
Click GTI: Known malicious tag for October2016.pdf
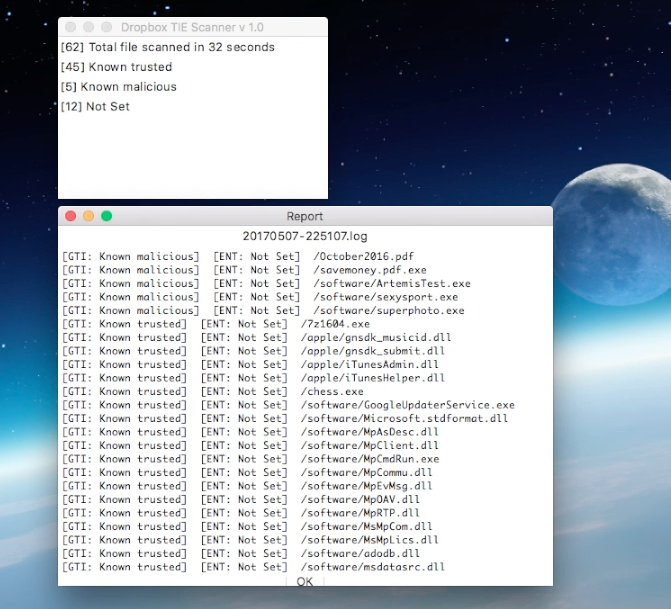(x=131, y=256)
